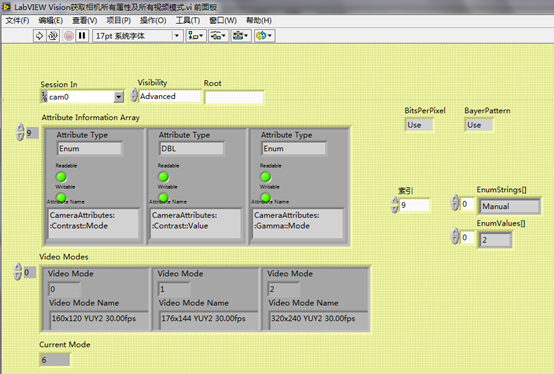Open the Align Objects toolbar tool

(x=195, y=36)
